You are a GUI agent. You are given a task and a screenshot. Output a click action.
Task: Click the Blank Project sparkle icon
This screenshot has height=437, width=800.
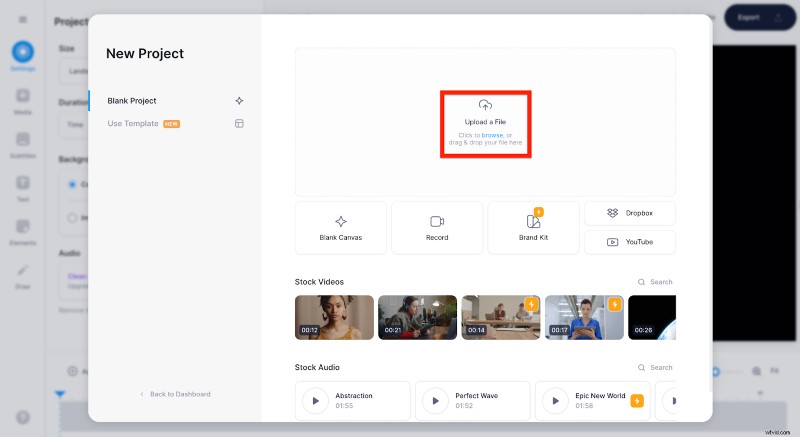[x=239, y=101]
